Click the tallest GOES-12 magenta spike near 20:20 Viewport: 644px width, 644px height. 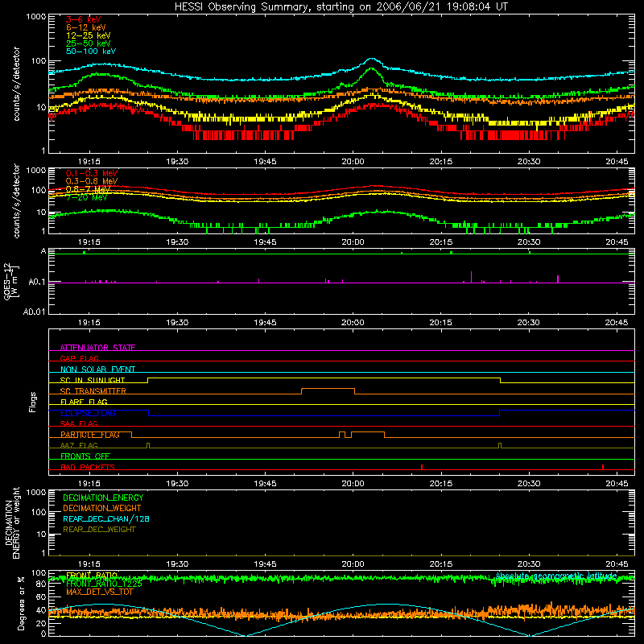[471, 277]
